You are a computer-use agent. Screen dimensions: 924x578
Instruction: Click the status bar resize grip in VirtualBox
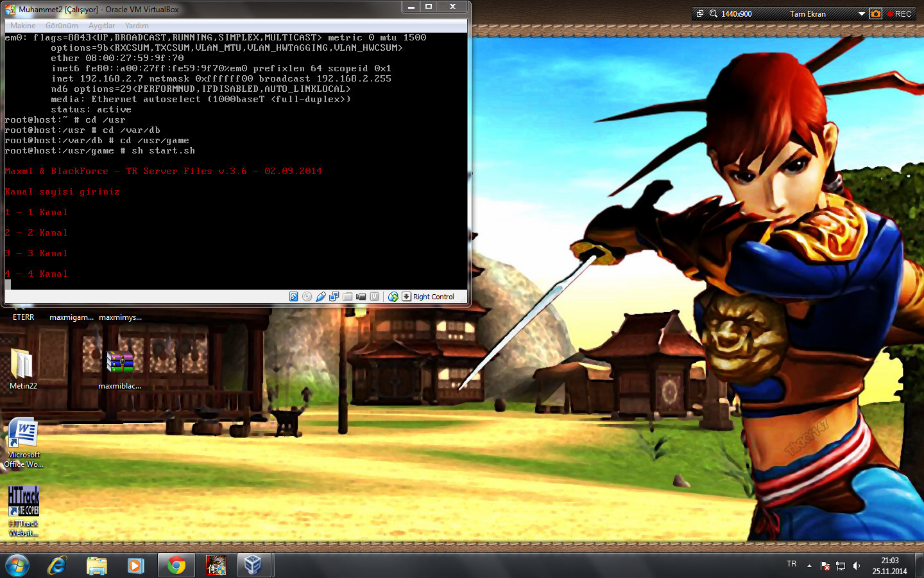click(463, 299)
